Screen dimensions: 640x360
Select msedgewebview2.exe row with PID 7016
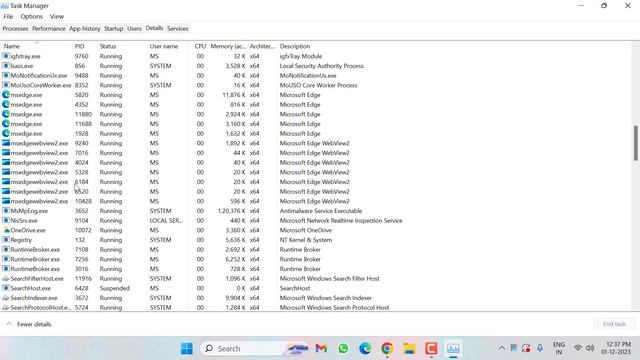[316, 153]
